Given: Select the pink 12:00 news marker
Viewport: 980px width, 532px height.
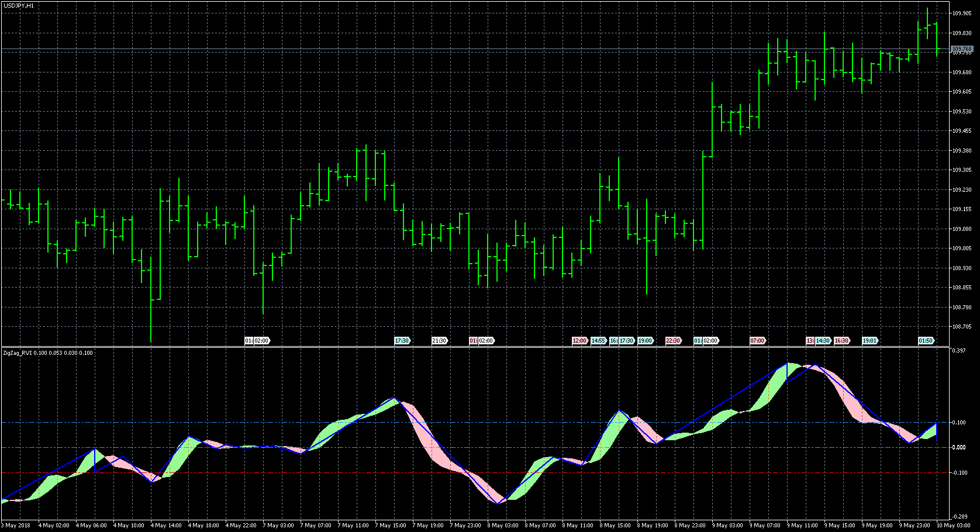Looking at the screenshot, I should point(579,341).
